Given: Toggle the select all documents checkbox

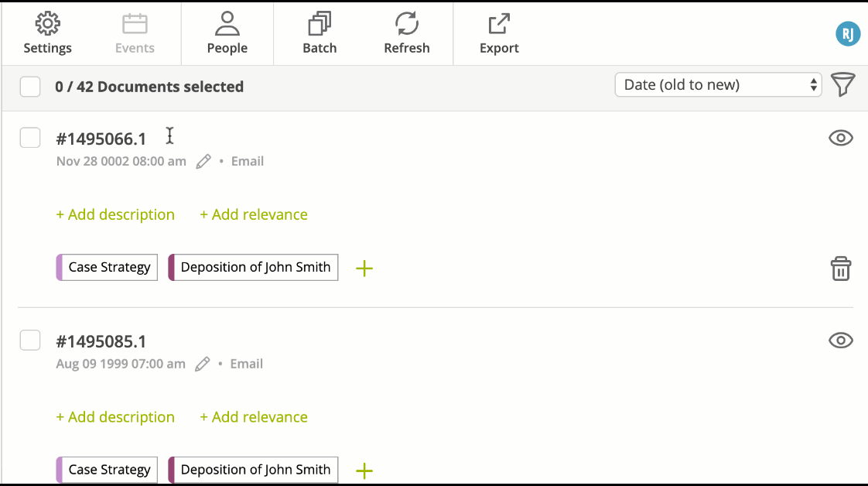Looking at the screenshot, I should point(30,87).
